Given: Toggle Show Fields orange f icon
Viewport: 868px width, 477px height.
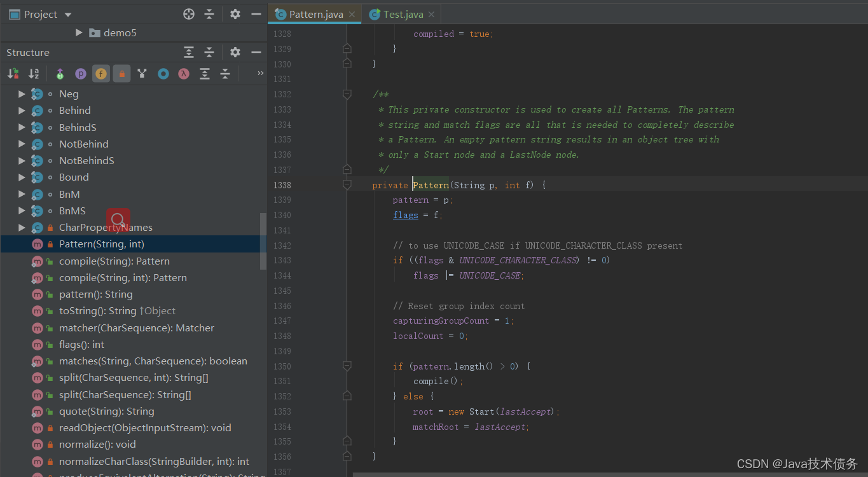Looking at the screenshot, I should coord(100,74).
